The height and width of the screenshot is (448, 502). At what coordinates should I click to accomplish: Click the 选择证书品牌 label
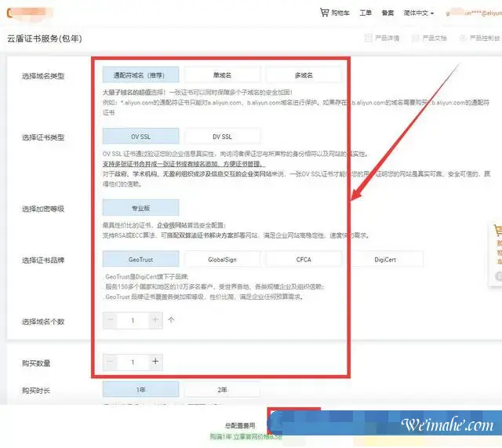click(43, 260)
